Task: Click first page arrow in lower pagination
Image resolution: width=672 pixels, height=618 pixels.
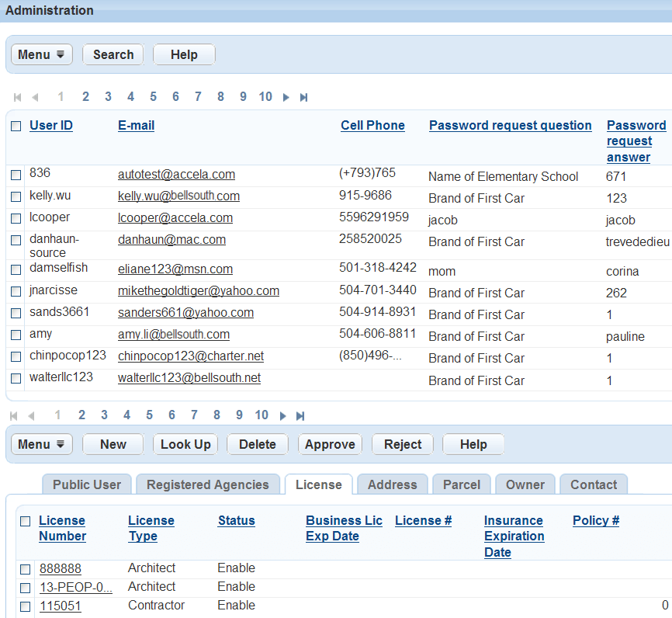Action: point(14,416)
